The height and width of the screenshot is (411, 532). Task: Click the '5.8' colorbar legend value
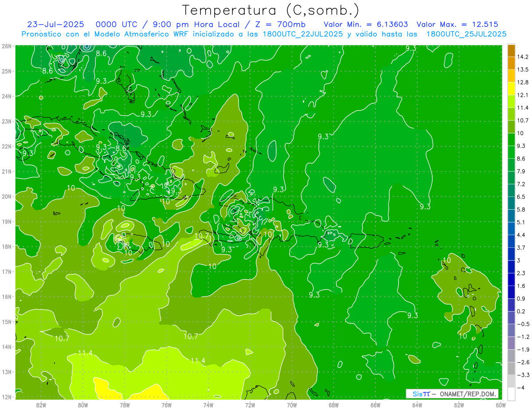click(x=521, y=210)
